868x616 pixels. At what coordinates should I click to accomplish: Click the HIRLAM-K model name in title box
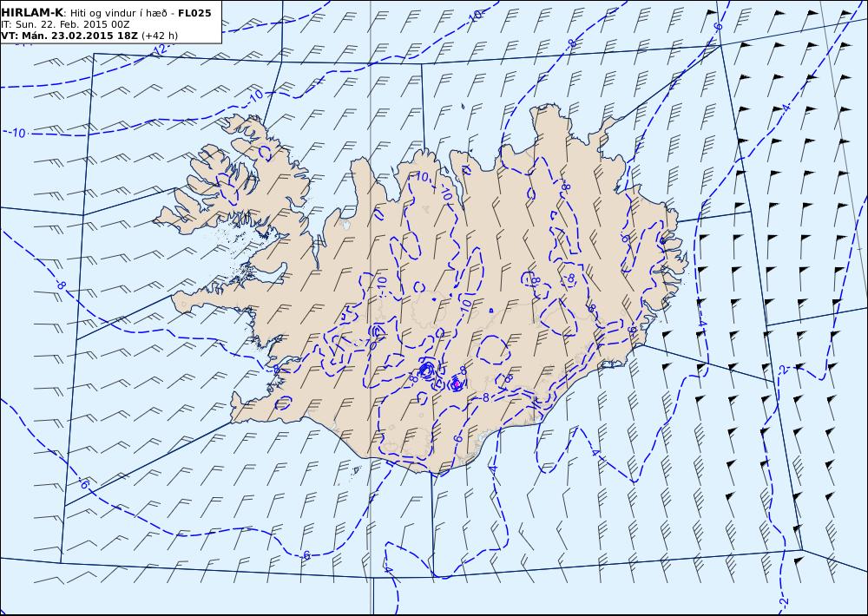(32, 13)
